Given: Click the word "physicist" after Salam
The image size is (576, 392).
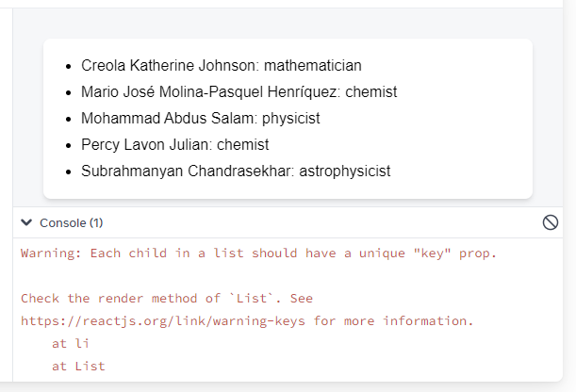Looking at the screenshot, I should coord(290,118).
